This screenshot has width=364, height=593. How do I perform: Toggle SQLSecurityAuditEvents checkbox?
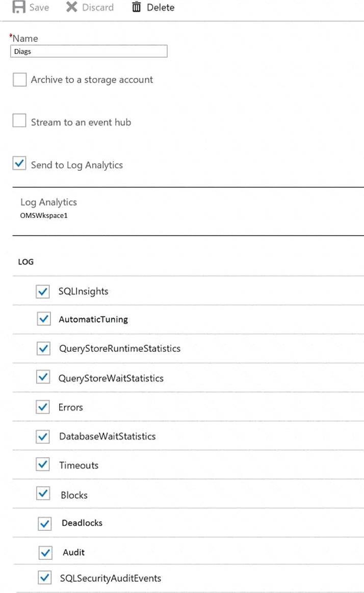tap(45, 578)
